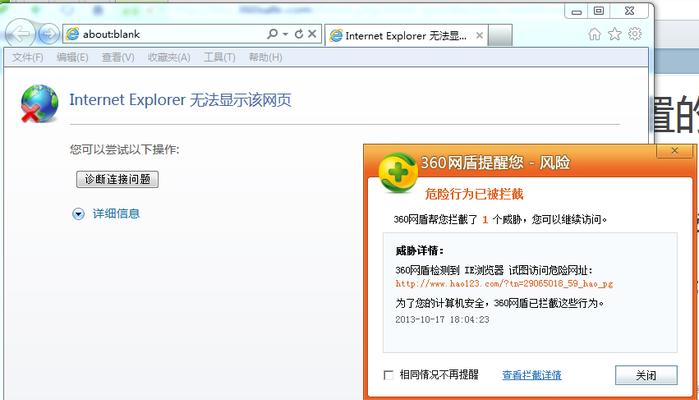Image resolution: width=699 pixels, height=400 pixels.
Task: Expand 详细信息 with the chevron icon
Action: click(78, 214)
